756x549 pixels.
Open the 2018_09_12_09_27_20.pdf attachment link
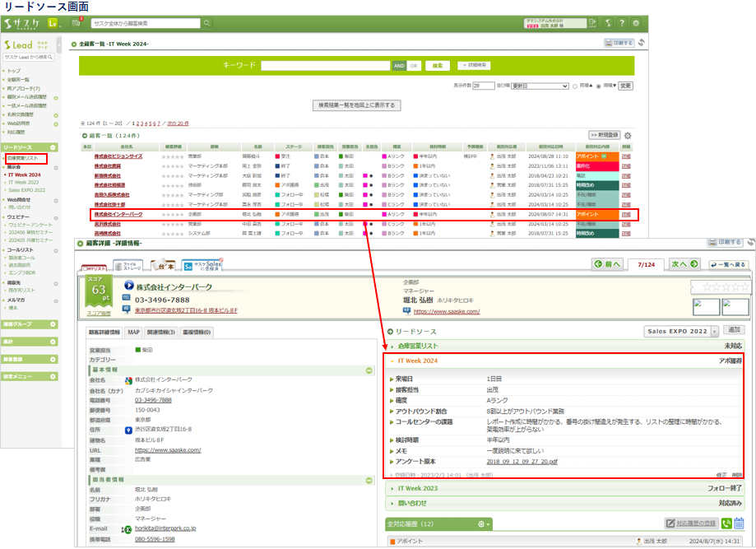pyautogui.click(x=522, y=462)
